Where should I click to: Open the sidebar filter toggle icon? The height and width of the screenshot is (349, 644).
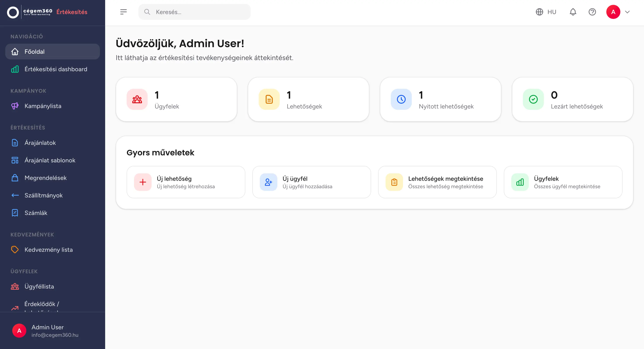[x=124, y=12]
